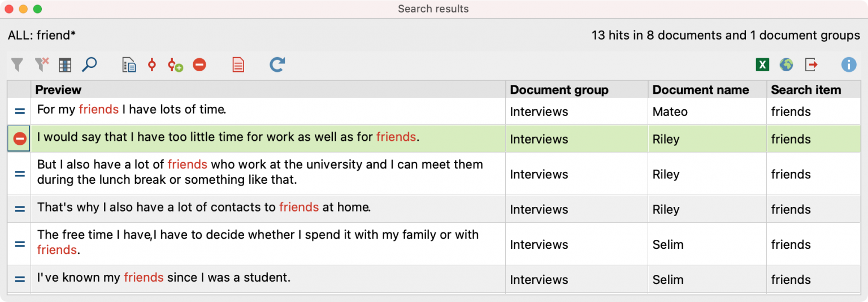Screen dimensions: 868x302
Task: Autocode with new code plus icon
Action: (x=175, y=65)
